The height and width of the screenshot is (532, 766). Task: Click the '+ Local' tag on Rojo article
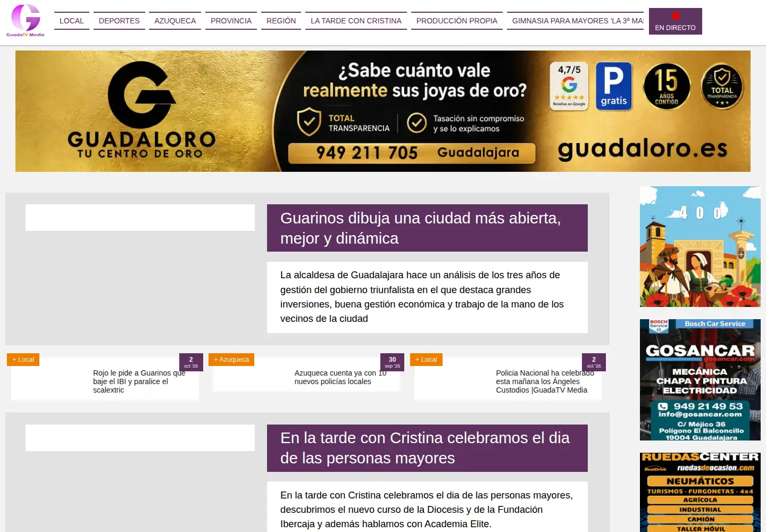[23, 360]
